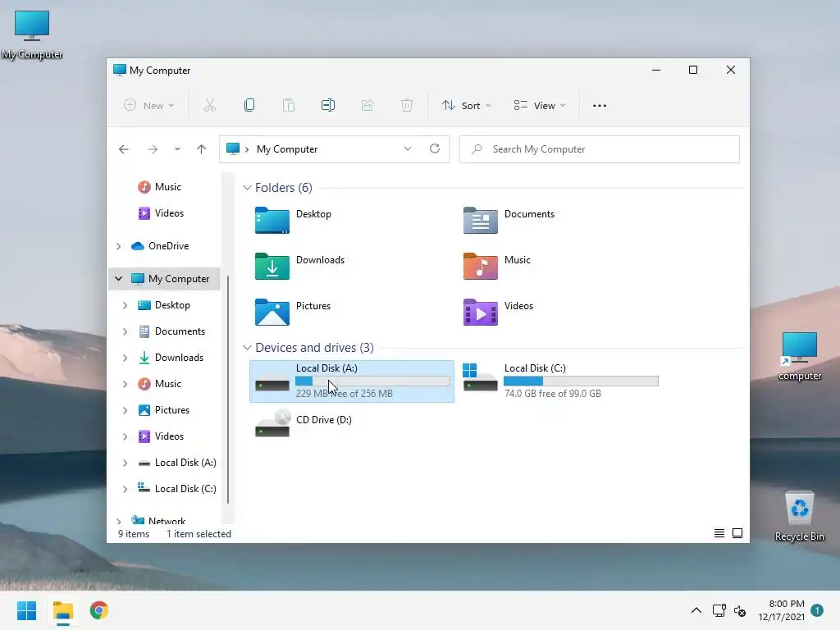Open the Documents folder icon
Image resolution: width=840 pixels, height=630 pixels.
coord(480,220)
